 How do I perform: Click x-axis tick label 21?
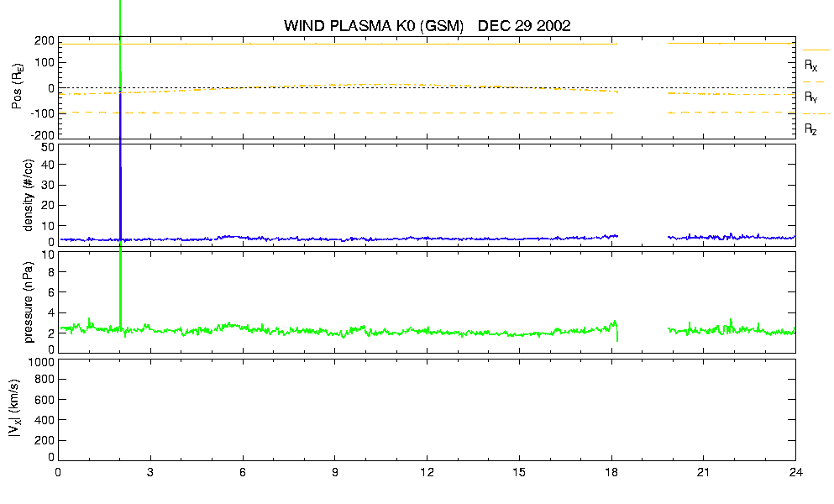(x=703, y=473)
